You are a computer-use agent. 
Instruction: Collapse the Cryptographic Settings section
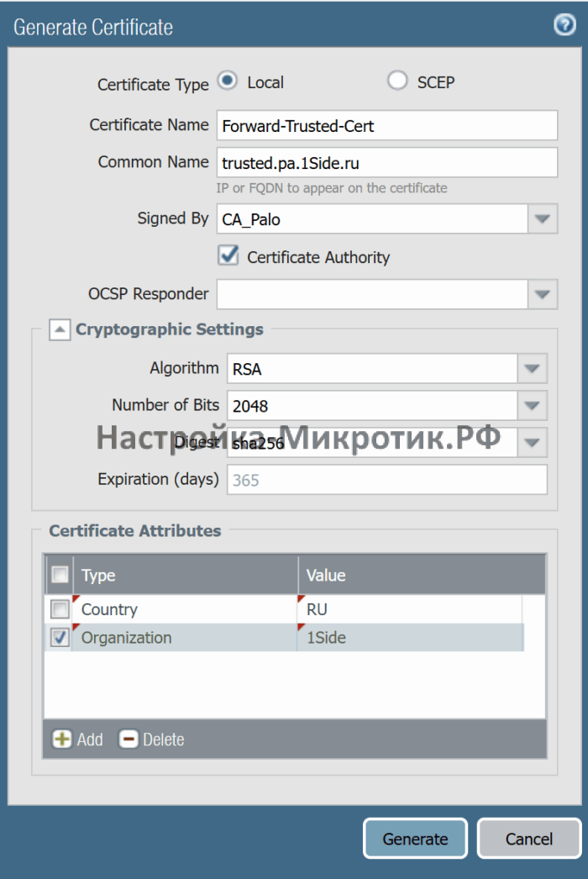pos(60,329)
